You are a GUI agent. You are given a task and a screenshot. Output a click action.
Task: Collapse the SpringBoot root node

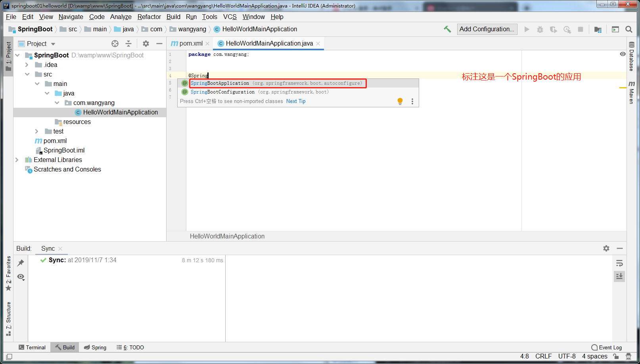pyautogui.click(x=17, y=55)
